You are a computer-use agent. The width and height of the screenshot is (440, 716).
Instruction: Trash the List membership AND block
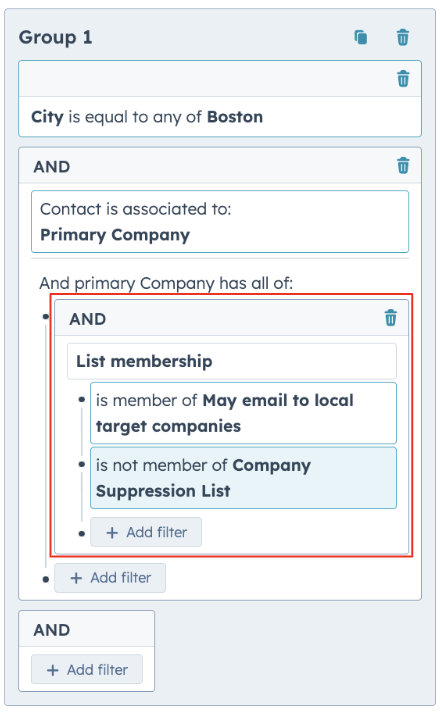click(391, 318)
